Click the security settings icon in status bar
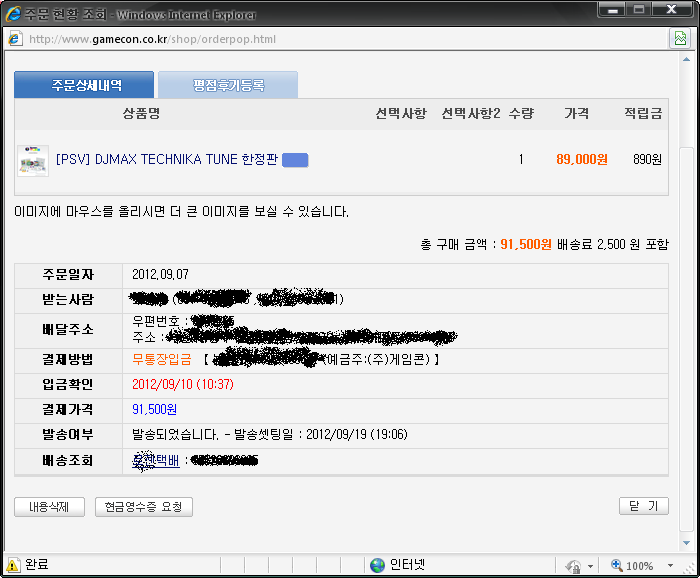 [x=573, y=566]
